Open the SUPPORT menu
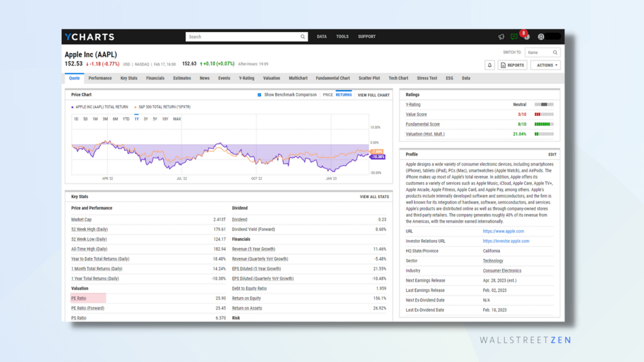This screenshot has height=362, width=644. (367, 37)
